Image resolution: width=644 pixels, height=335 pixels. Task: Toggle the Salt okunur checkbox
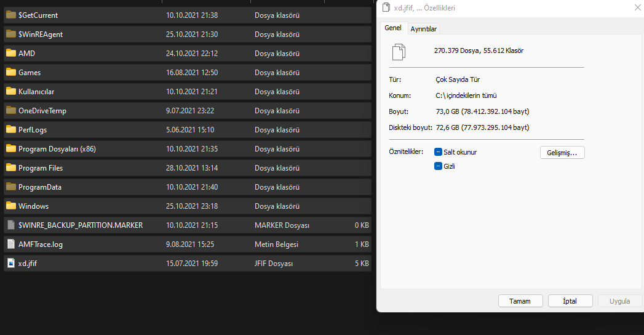coord(438,152)
